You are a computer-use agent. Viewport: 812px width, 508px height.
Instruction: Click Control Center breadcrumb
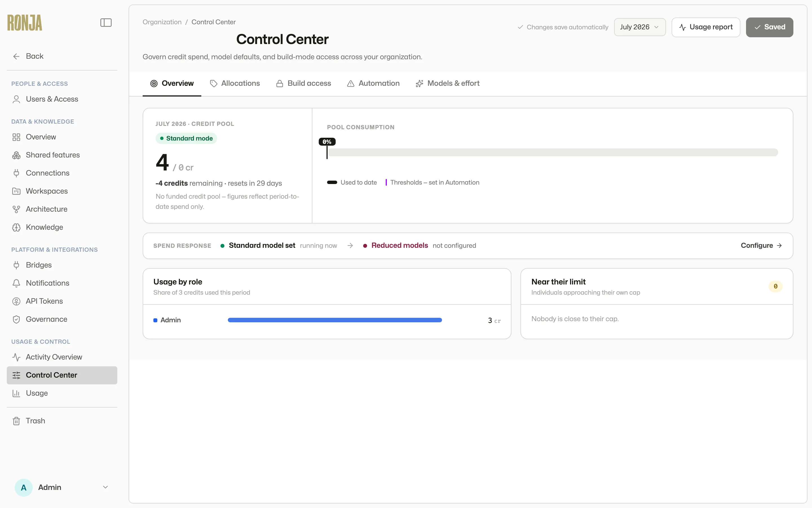pyautogui.click(x=213, y=22)
